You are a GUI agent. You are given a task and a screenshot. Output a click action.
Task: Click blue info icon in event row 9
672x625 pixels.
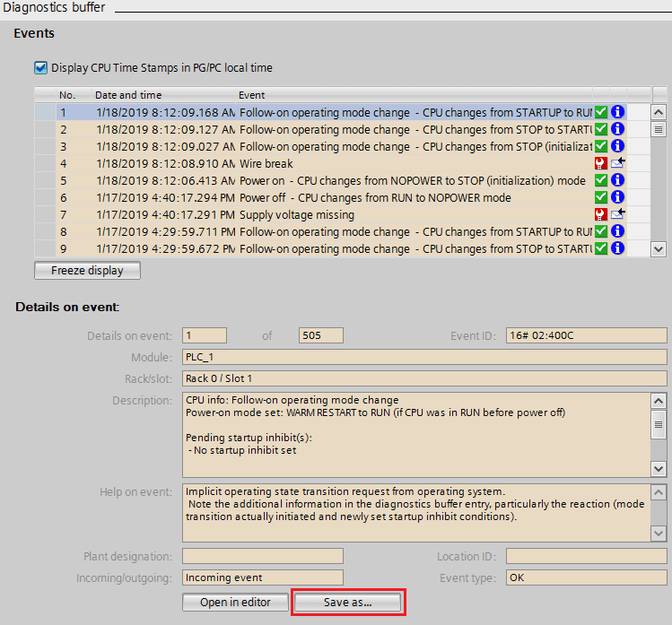pyautogui.click(x=617, y=248)
